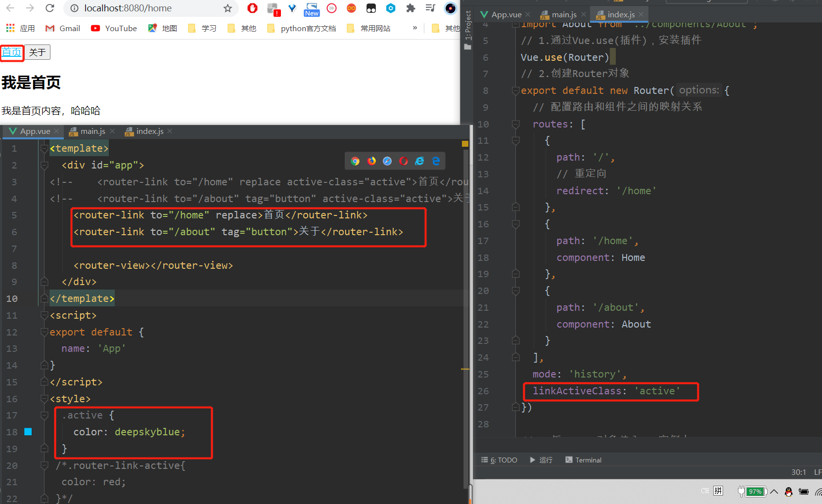822x504 pixels.
Task: Open the gray extension with red alert badge
Action: [273, 8]
